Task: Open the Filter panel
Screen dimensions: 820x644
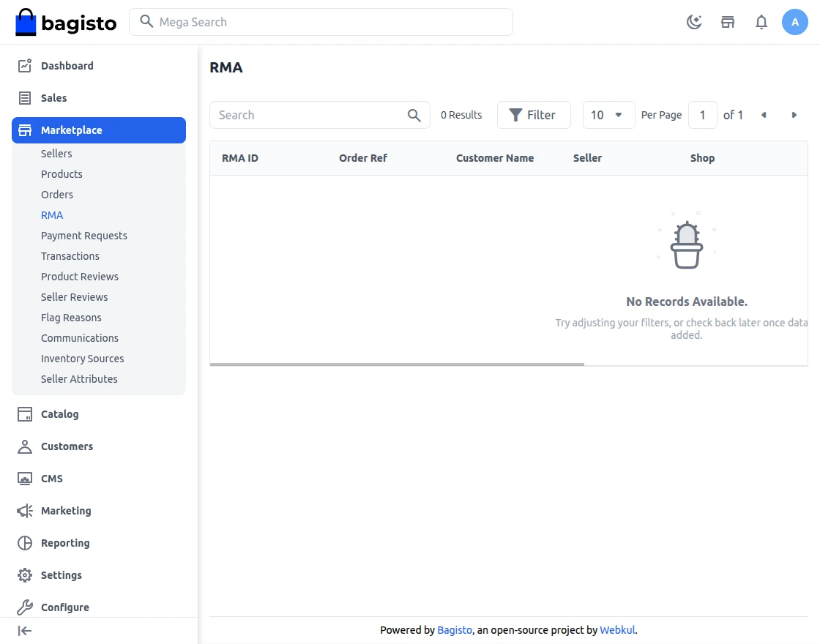Action: (534, 115)
